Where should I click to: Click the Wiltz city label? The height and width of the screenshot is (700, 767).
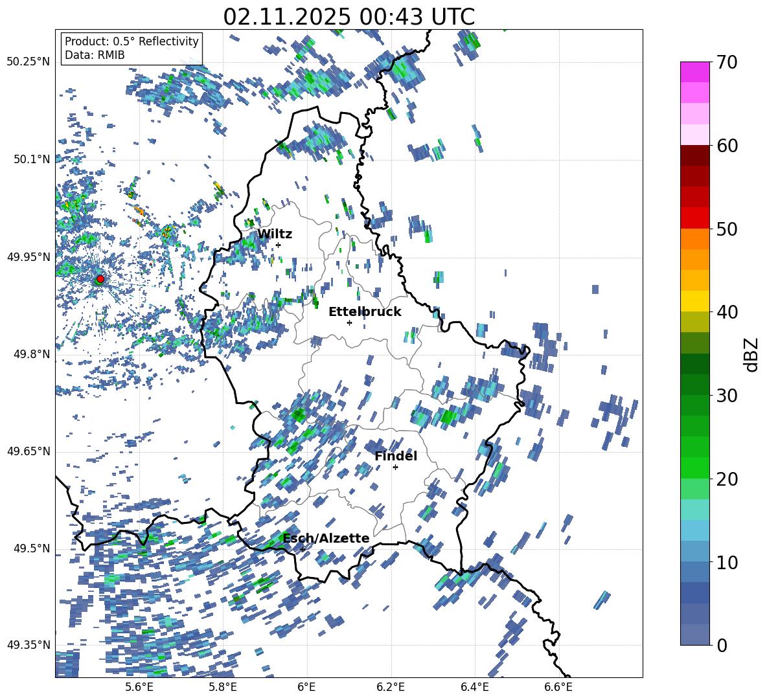pyautogui.click(x=275, y=234)
